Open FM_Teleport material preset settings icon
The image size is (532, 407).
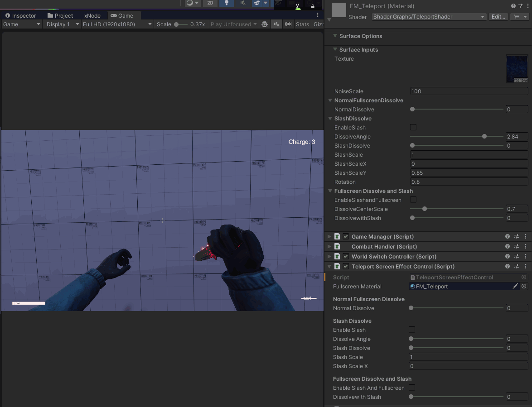(x=521, y=6)
